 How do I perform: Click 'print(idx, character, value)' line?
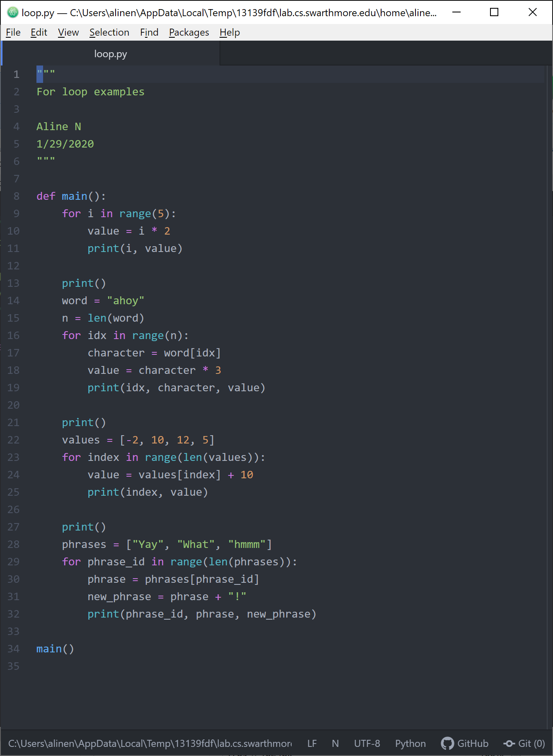click(176, 388)
